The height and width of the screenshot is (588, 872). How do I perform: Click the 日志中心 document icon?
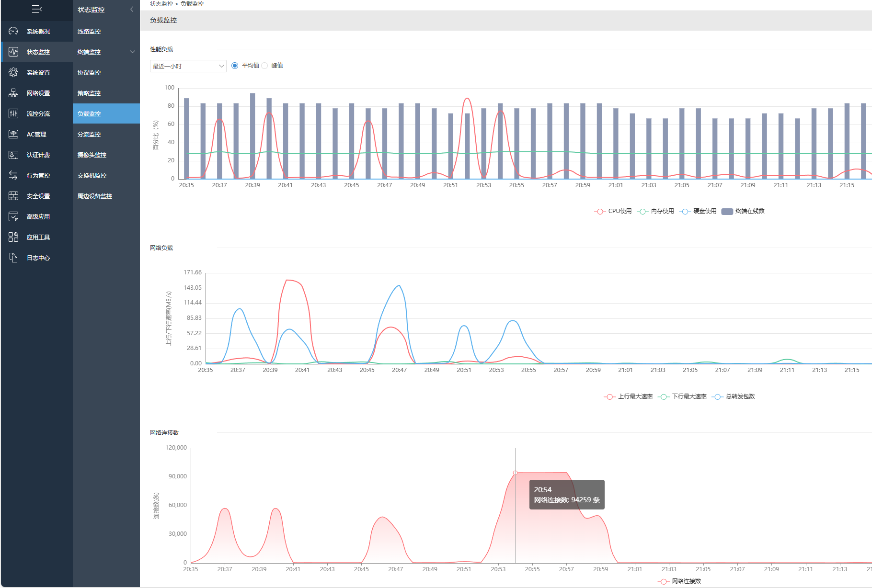coord(13,258)
